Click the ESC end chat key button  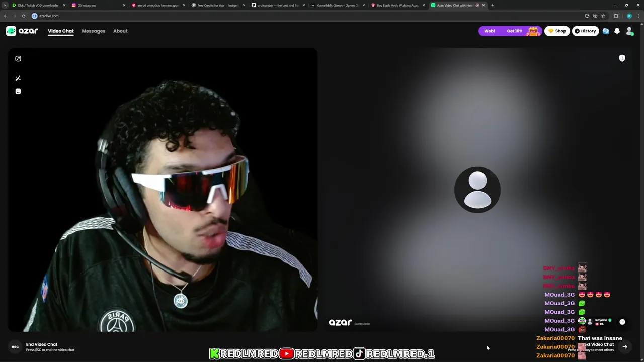point(15,347)
